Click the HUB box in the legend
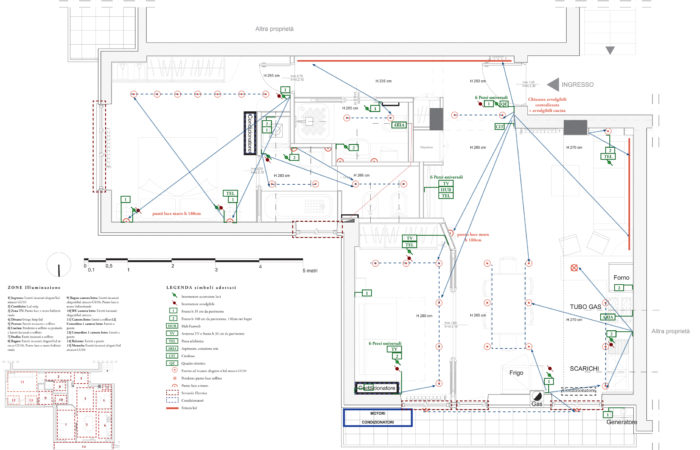 [x=172, y=326]
